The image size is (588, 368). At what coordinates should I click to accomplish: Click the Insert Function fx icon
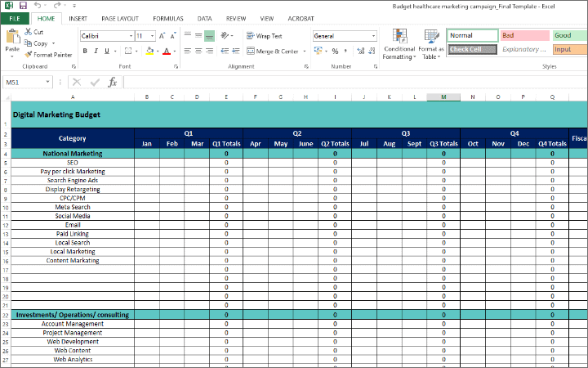coord(113,83)
